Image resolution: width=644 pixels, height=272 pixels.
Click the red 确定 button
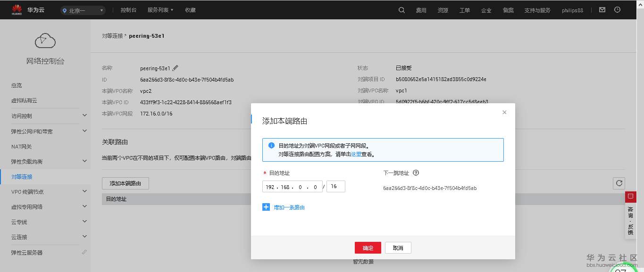coord(368,248)
